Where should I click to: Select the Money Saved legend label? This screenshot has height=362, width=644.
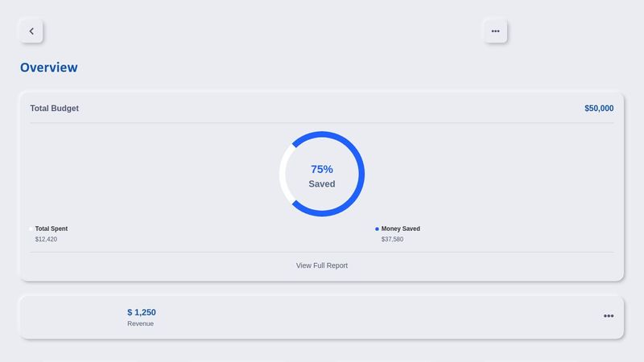click(x=401, y=229)
